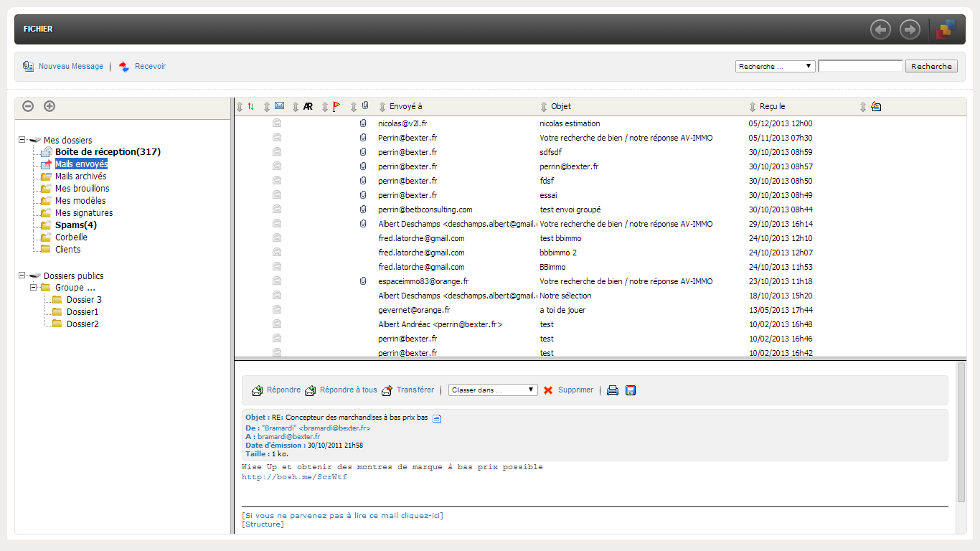The image size is (980, 551).
Task: Click the warning note column header icon
Action: 875,106
